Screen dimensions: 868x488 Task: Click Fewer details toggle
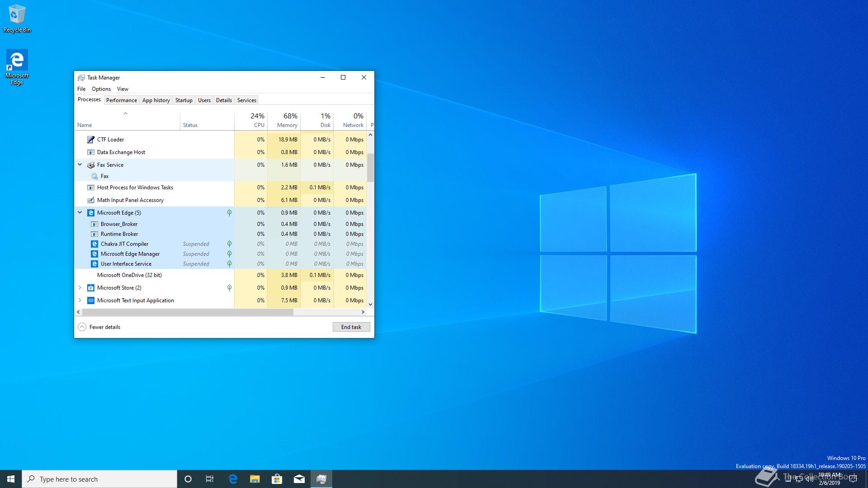[99, 327]
